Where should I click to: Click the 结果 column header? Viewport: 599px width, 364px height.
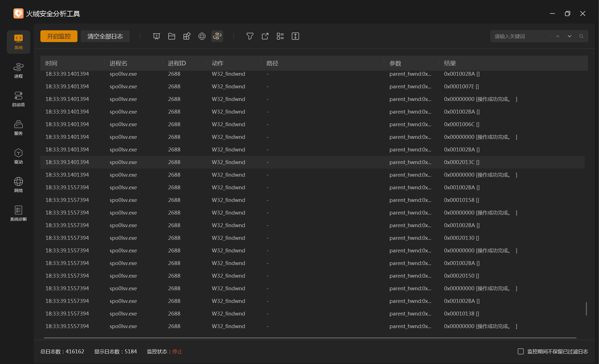(450, 63)
